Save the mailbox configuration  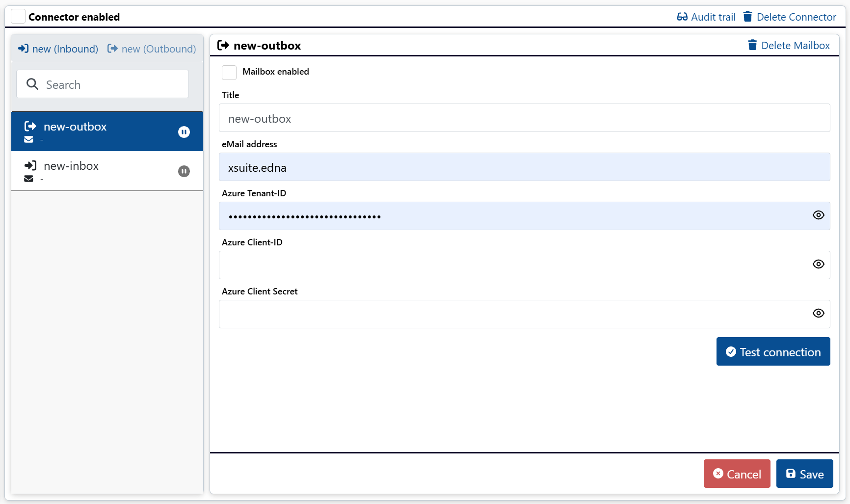point(804,474)
